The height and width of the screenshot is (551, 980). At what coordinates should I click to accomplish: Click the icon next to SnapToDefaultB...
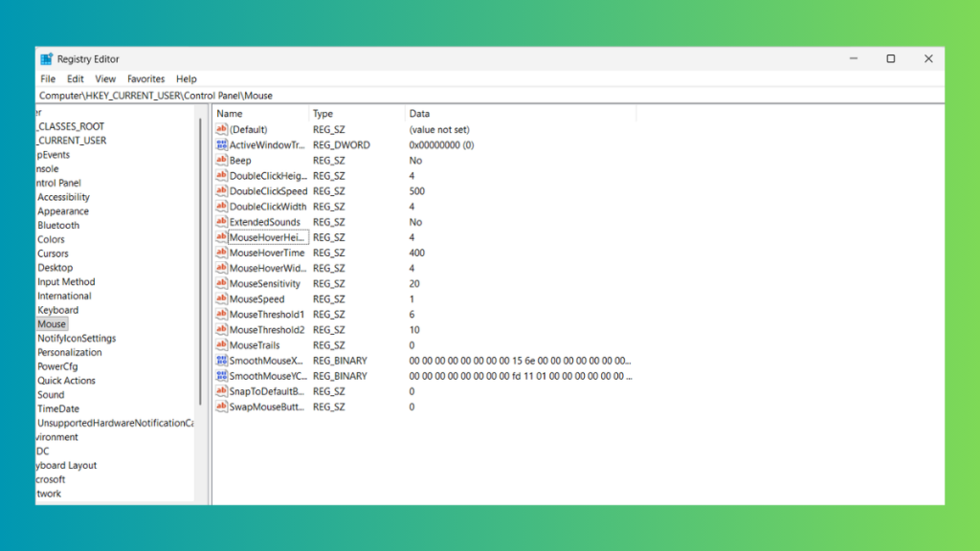point(221,391)
